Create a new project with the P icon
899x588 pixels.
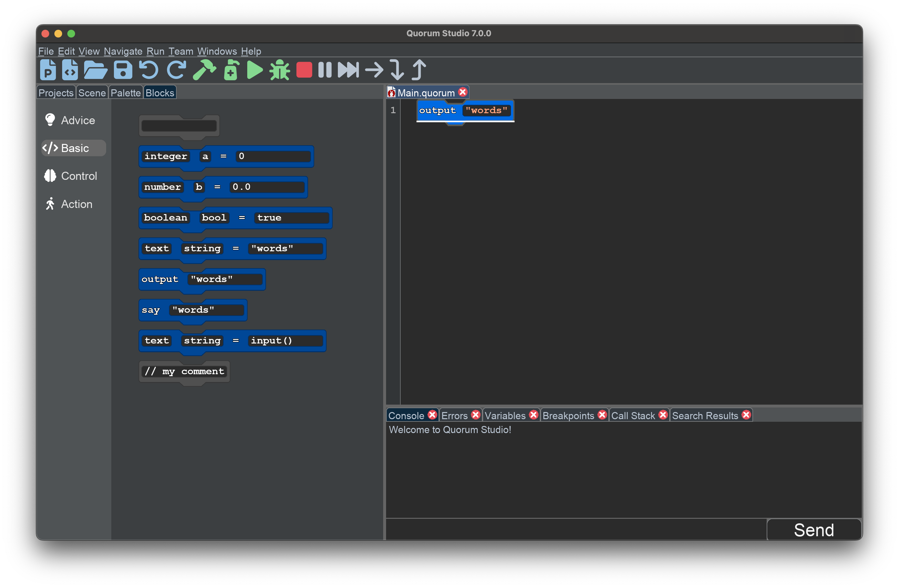click(x=48, y=70)
